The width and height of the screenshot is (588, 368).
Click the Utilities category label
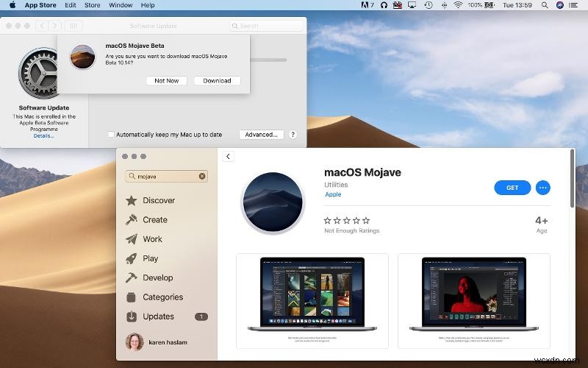click(x=336, y=185)
